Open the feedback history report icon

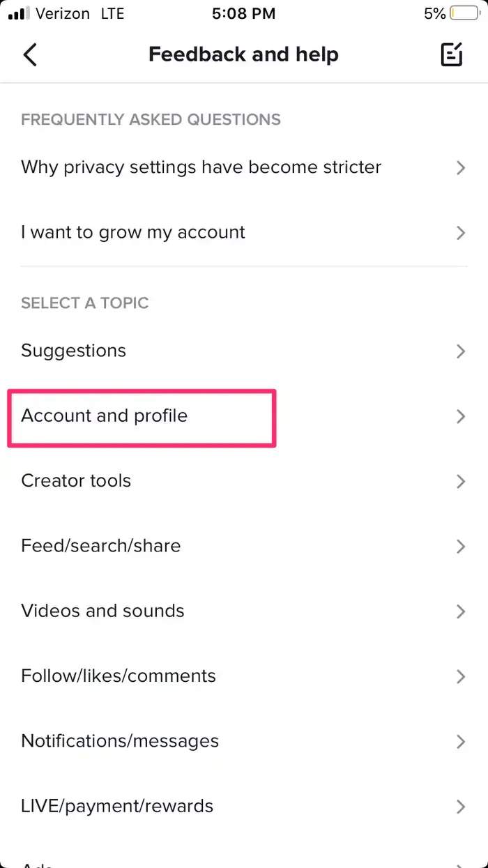(x=452, y=54)
